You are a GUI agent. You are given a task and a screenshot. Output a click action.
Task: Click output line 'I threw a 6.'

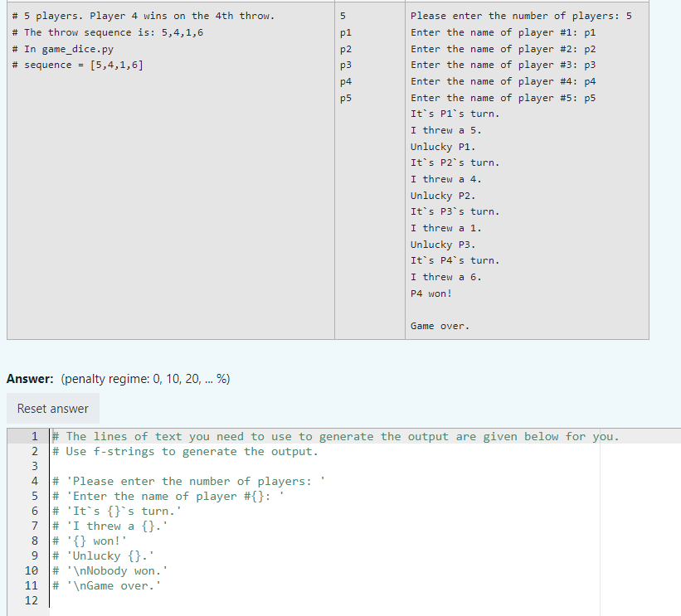tap(446, 278)
